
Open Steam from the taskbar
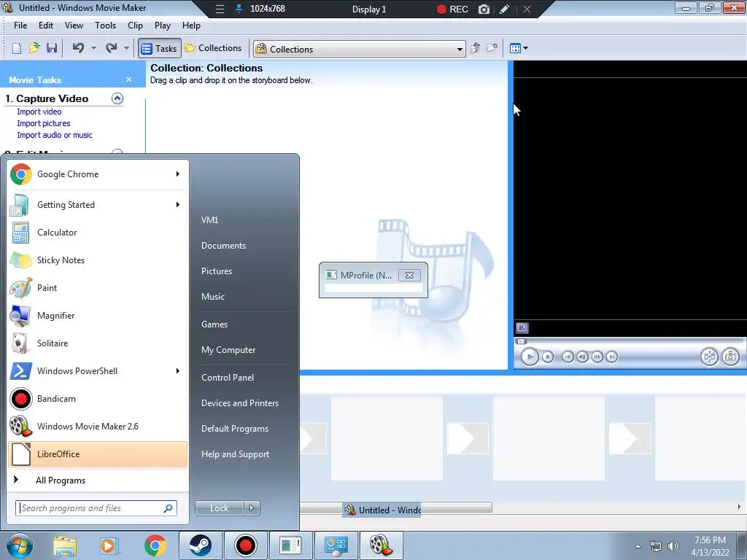coord(201,545)
